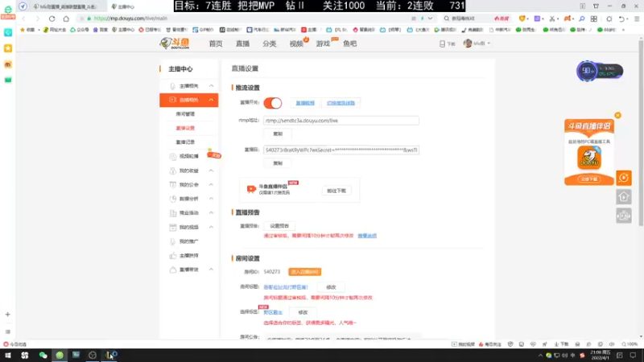Select 直播设置 in the sidebar submenu
The width and height of the screenshot is (644, 362).
point(185,128)
